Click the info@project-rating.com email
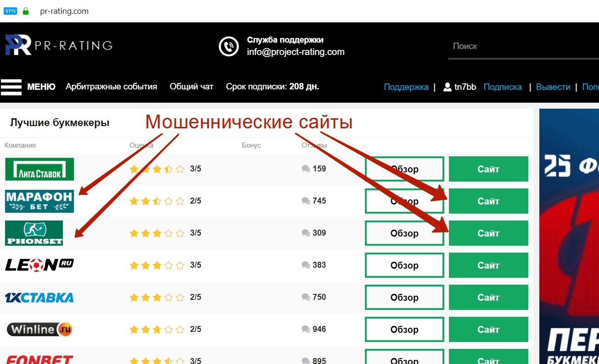The image size is (599, 364). (x=296, y=52)
